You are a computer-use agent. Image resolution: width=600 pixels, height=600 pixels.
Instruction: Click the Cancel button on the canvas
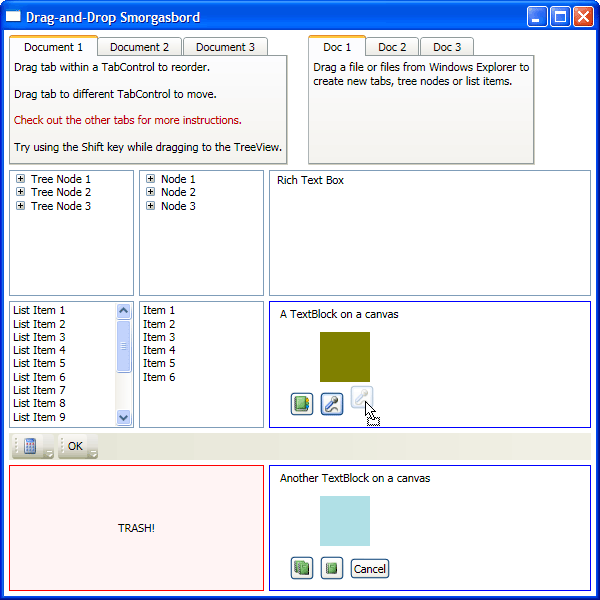[x=370, y=569]
